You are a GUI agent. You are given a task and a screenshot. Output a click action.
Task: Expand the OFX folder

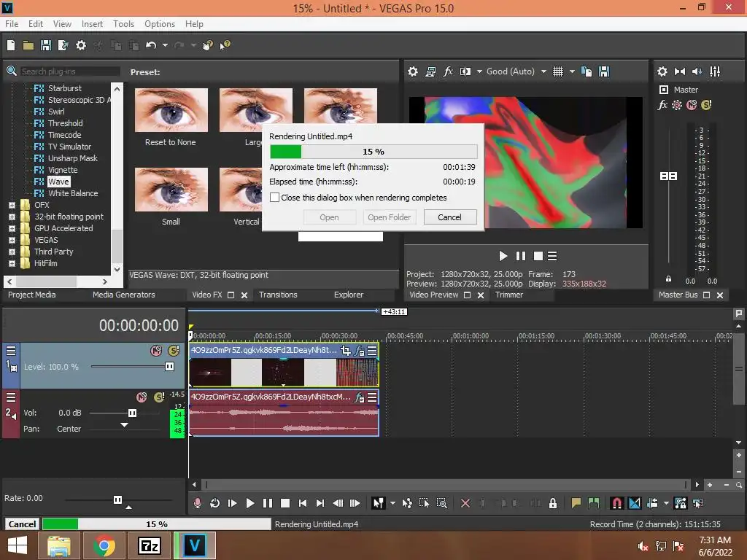[12, 205]
